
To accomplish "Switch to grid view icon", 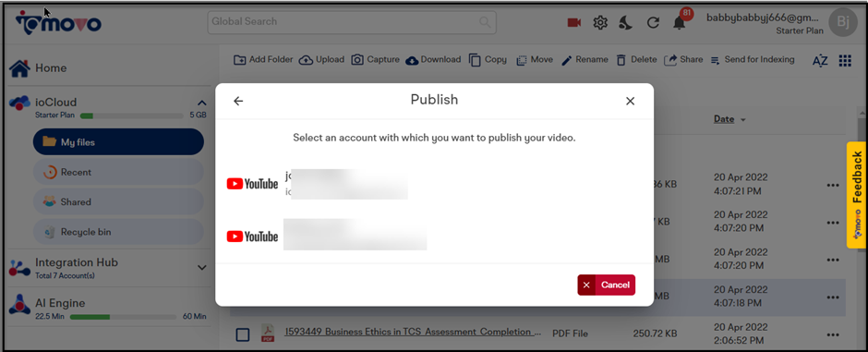I will 845,61.
